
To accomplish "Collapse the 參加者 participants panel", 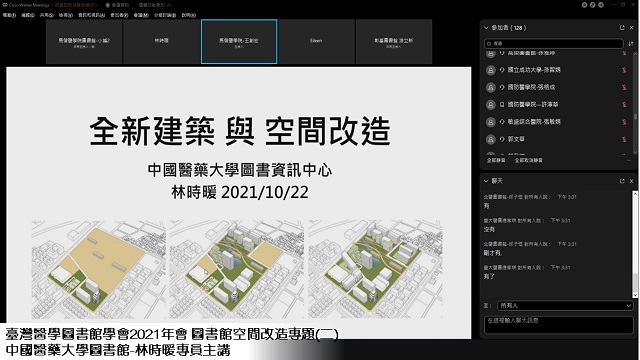I will pyautogui.click(x=486, y=28).
